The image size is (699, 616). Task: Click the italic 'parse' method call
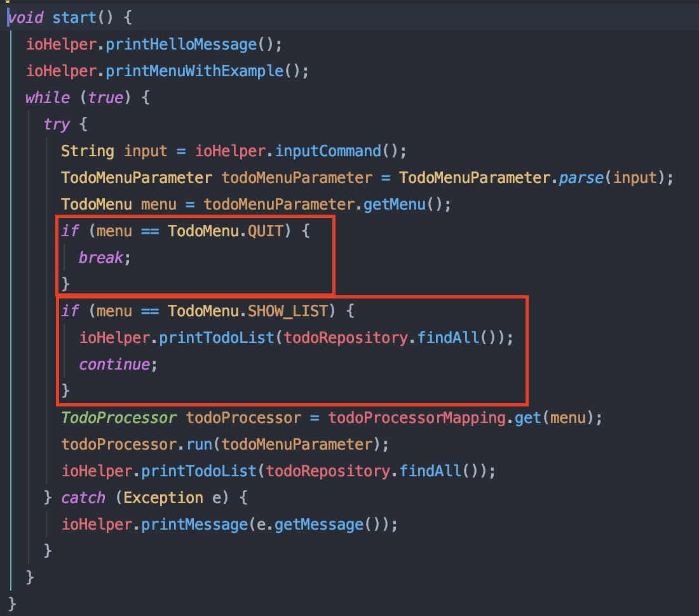pyautogui.click(x=581, y=178)
